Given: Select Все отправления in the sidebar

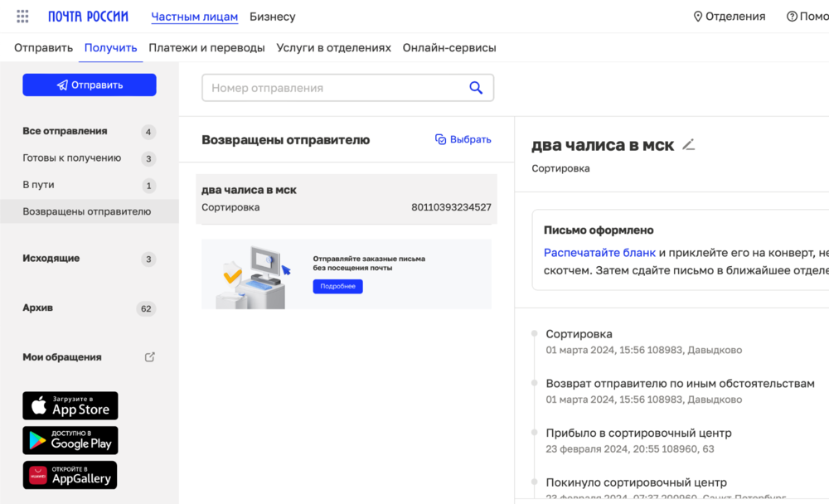Looking at the screenshot, I should point(65,131).
